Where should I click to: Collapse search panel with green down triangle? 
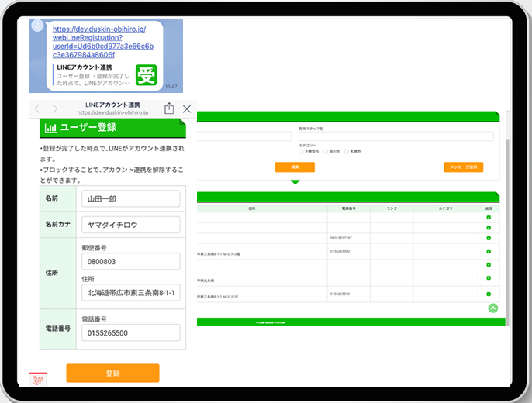point(295,182)
